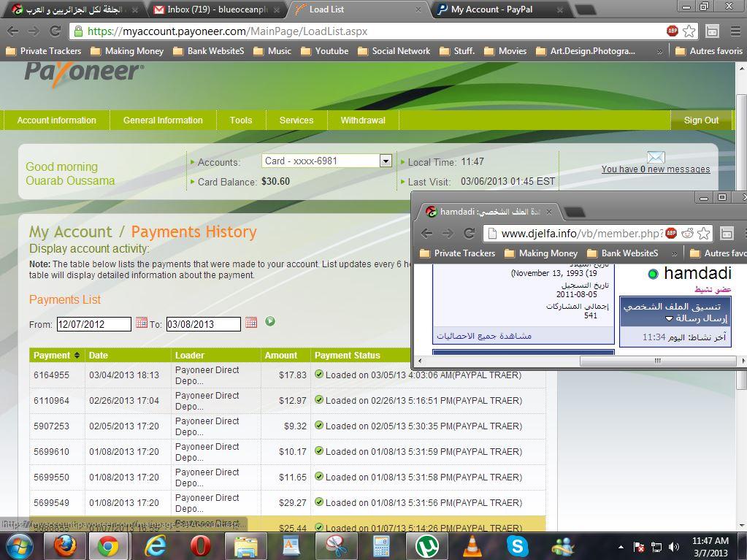
Task: Open the Snipping Tool from the taskbar
Action: coord(337,546)
